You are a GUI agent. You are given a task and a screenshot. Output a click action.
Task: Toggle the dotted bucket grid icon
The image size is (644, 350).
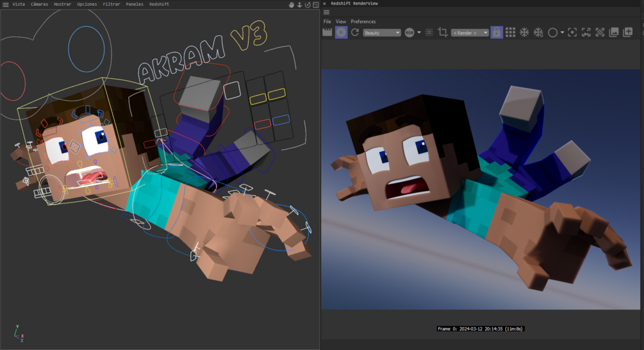click(429, 33)
